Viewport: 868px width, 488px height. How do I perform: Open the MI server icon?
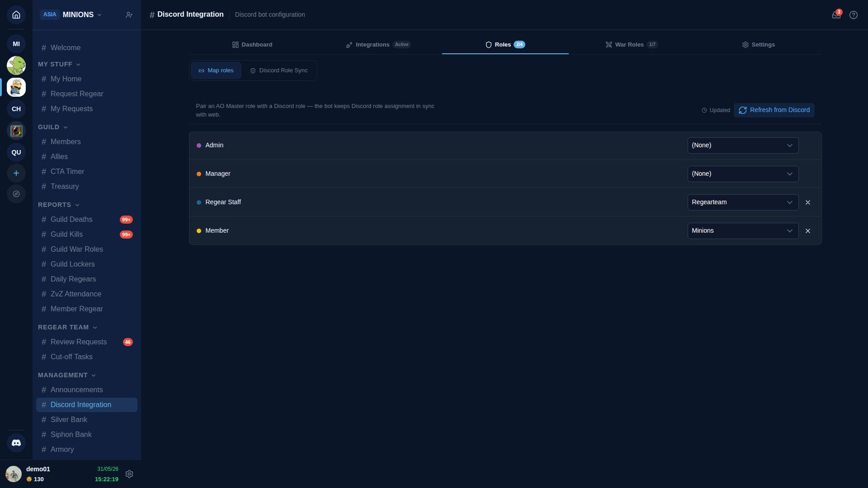click(x=16, y=44)
